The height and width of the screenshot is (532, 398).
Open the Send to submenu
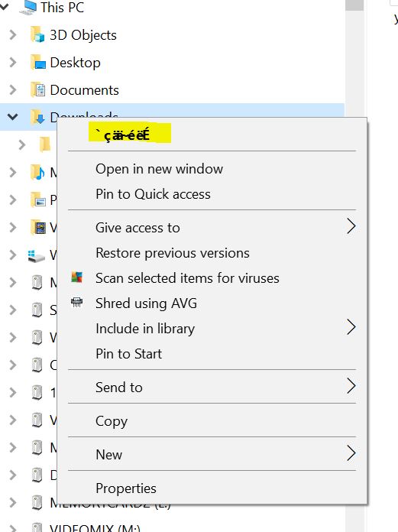212,387
